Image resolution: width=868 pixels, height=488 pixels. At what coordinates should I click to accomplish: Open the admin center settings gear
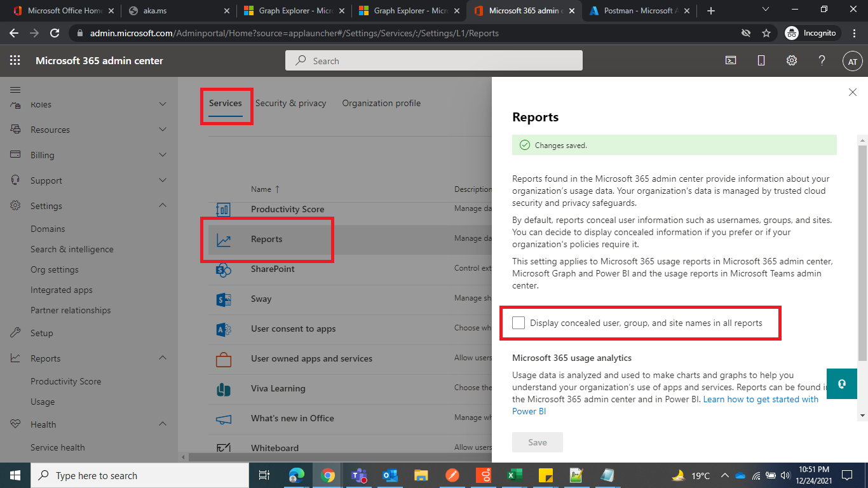791,60
